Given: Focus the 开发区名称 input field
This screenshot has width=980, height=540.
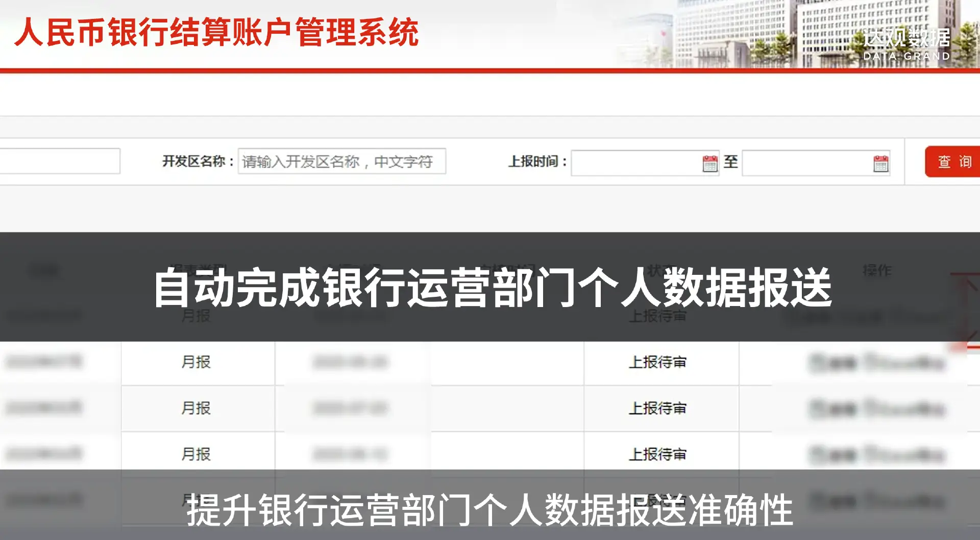Looking at the screenshot, I should [x=341, y=161].
